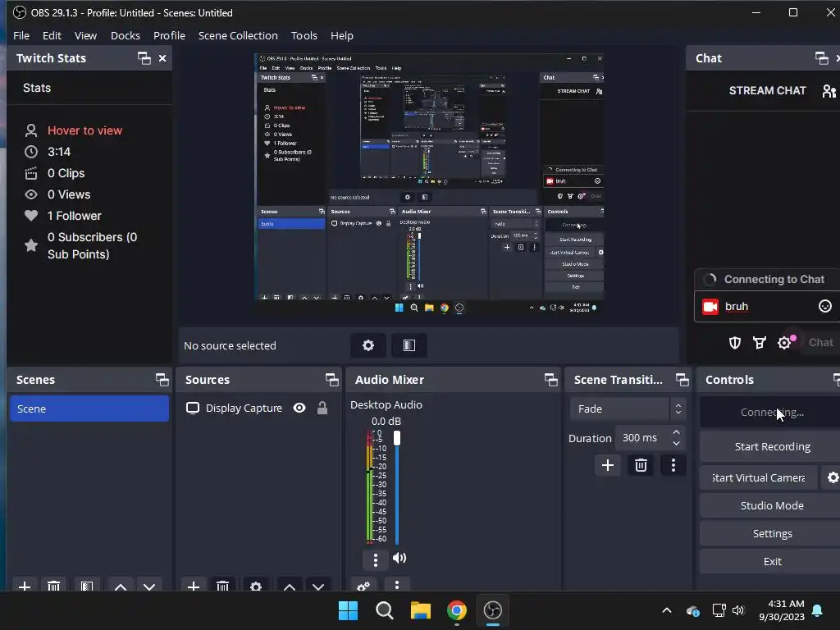Show hidden system tray icons chevron
The height and width of the screenshot is (630, 840).
click(667, 610)
